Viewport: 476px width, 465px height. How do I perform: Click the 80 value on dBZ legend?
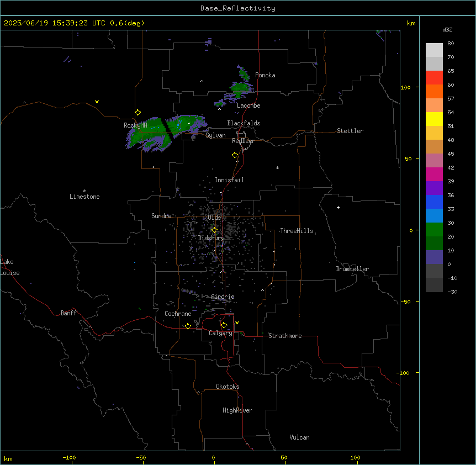(x=451, y=44)
